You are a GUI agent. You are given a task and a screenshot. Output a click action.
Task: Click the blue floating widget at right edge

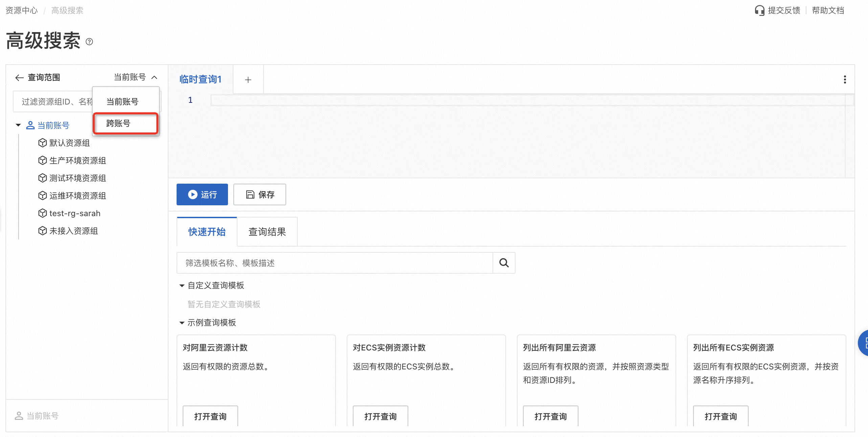(x=864, y=343)
